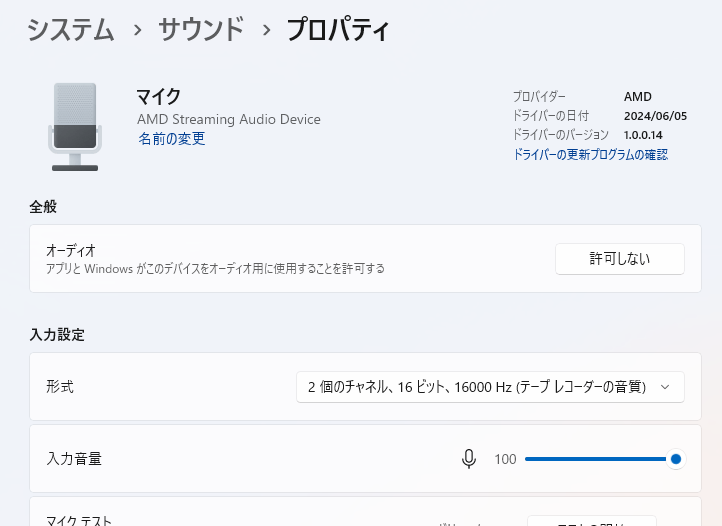The image size is (722, 526).
Task: Click the chevron after システム in breadcrumb
Action: (x=136, y=30)
